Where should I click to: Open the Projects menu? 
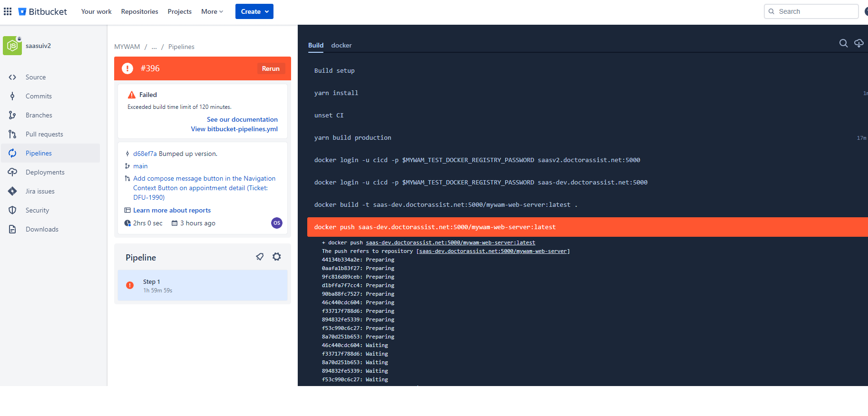[179, 11]
